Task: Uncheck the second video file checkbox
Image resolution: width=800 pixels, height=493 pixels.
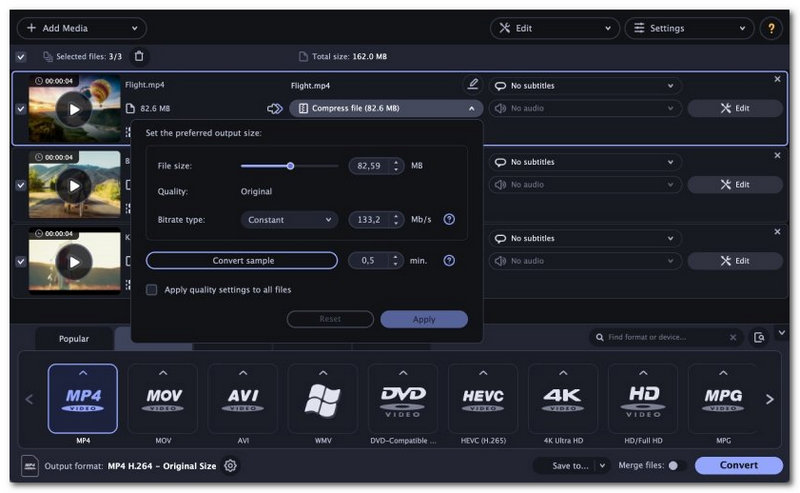Action: click(20, 185)
